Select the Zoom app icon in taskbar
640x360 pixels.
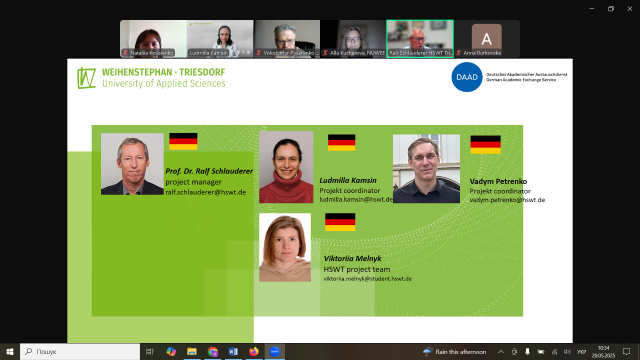(x=275, y=351)
